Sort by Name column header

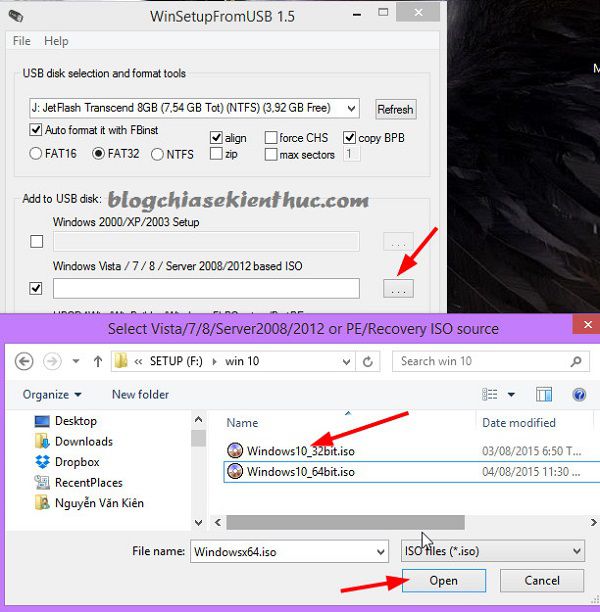click(x=242, y=423)
